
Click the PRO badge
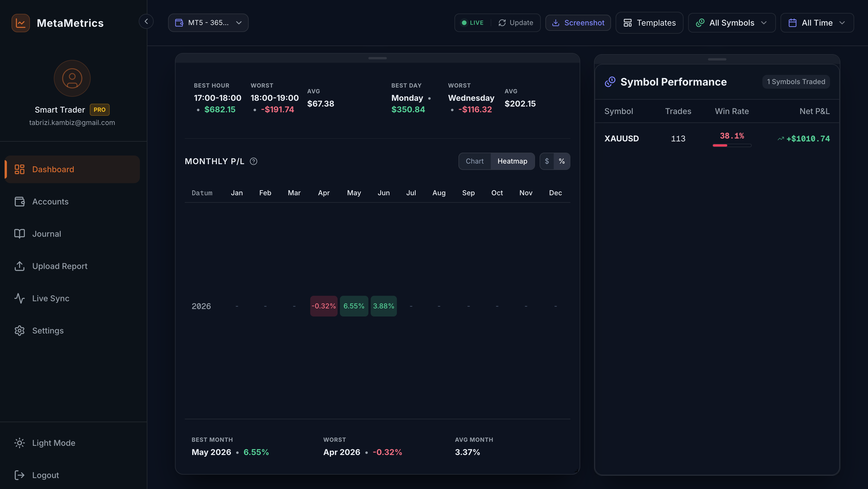coord(99,110)
